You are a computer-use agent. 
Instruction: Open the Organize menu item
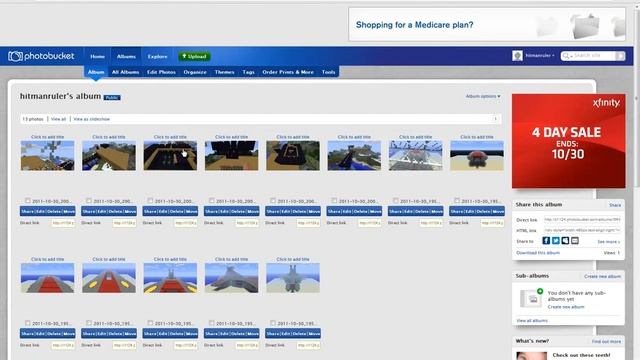coord(195,72)
